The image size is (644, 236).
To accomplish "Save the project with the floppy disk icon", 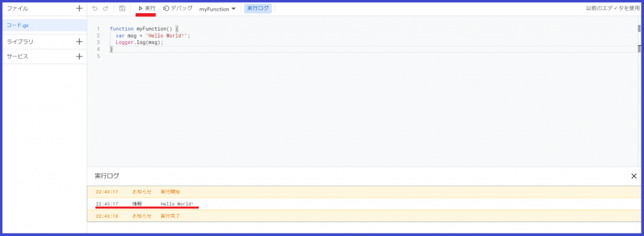I will 122,8.
